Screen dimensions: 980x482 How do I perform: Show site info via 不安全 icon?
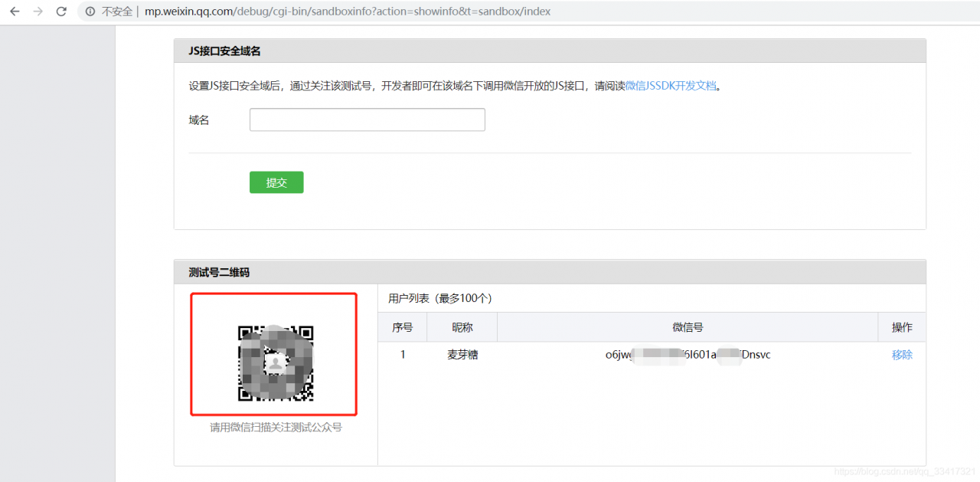[x=90, y=11]
